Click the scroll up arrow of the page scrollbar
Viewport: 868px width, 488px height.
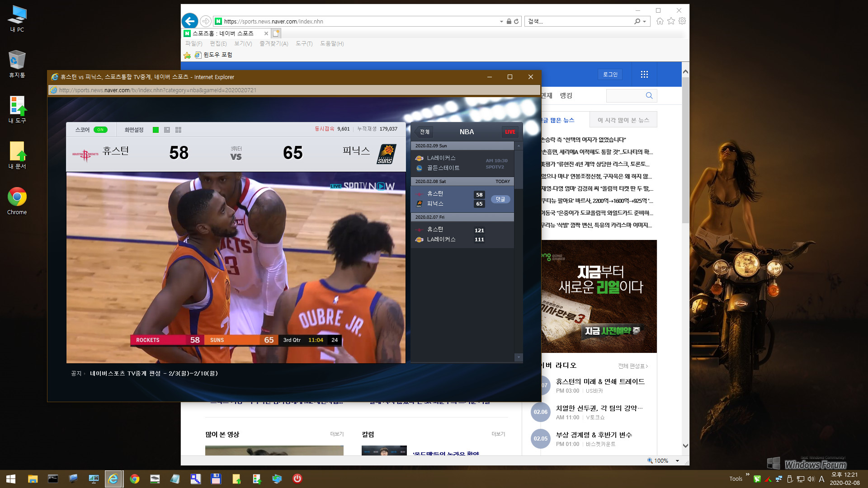[x=685, y=71]
